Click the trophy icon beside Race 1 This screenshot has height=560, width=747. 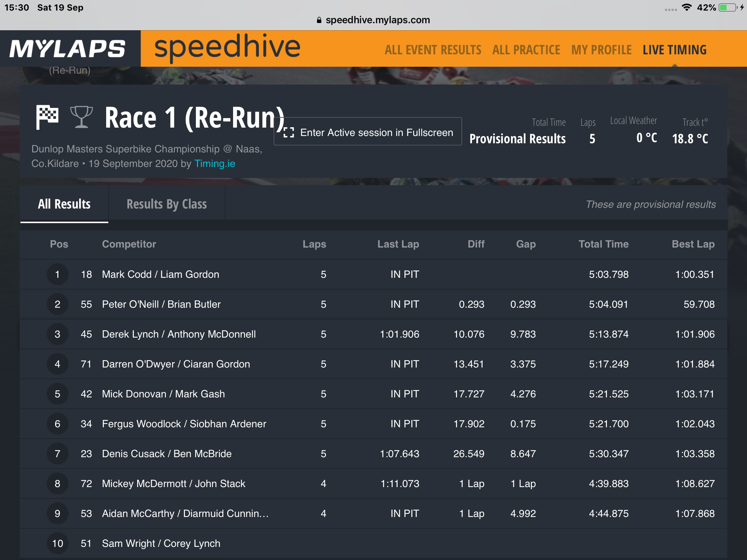pos(81,117)
